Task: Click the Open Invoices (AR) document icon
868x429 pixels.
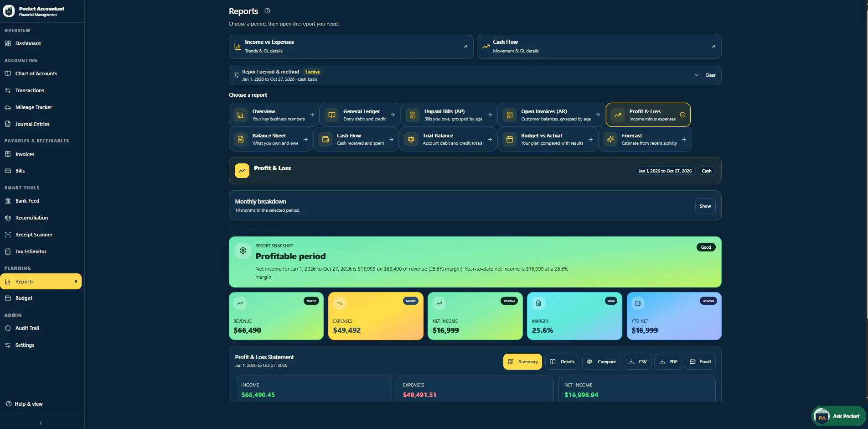Action: [510, 115]
